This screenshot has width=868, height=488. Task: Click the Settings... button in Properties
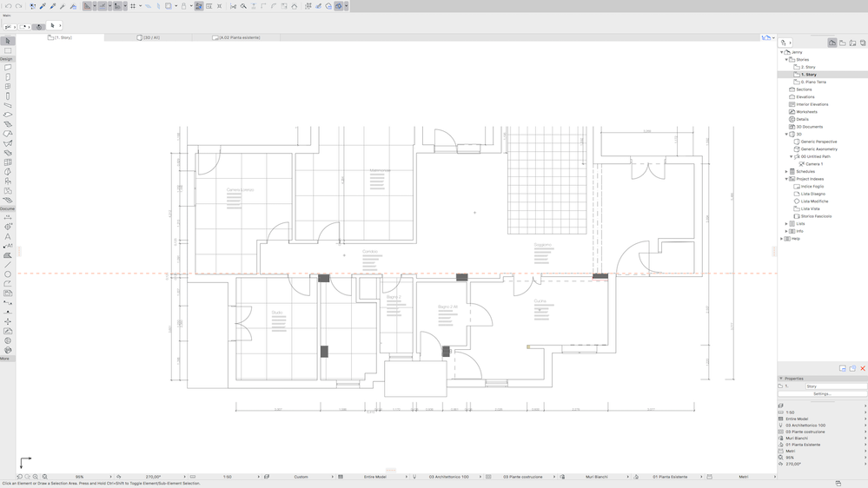click(x=822, y=394)
